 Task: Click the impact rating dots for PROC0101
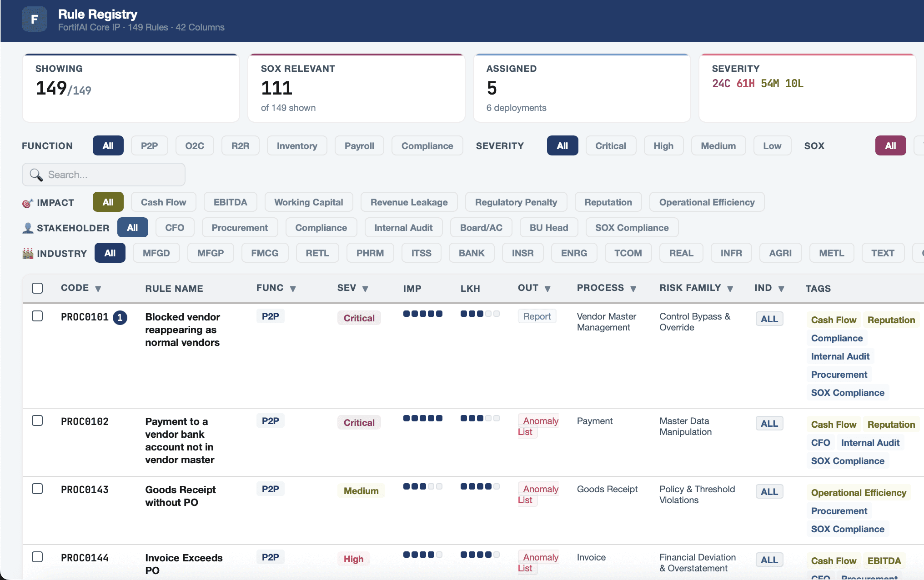tap(422, 314)
